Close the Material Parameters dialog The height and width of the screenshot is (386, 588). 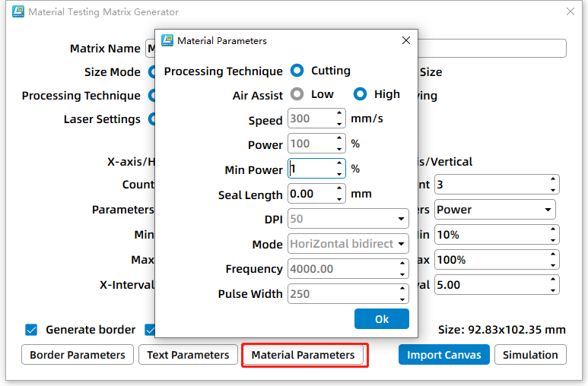coord(405,40)
